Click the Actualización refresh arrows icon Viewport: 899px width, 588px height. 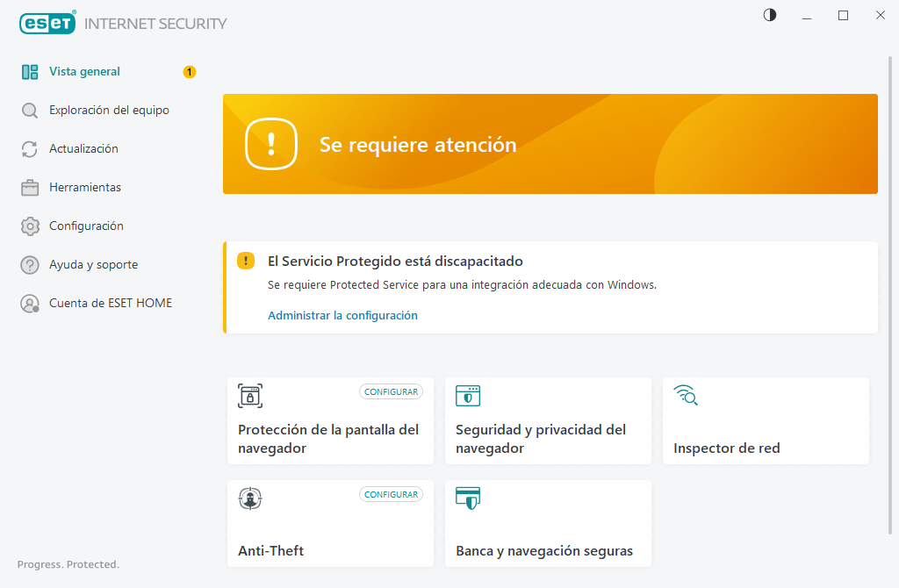(30, 149)
